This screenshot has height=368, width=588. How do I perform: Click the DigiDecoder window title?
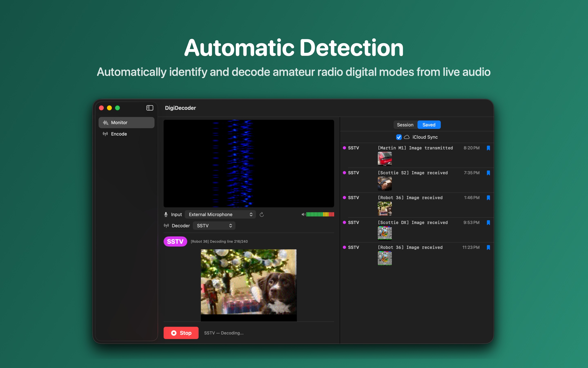pyautogui.click(x=180, y=108)
